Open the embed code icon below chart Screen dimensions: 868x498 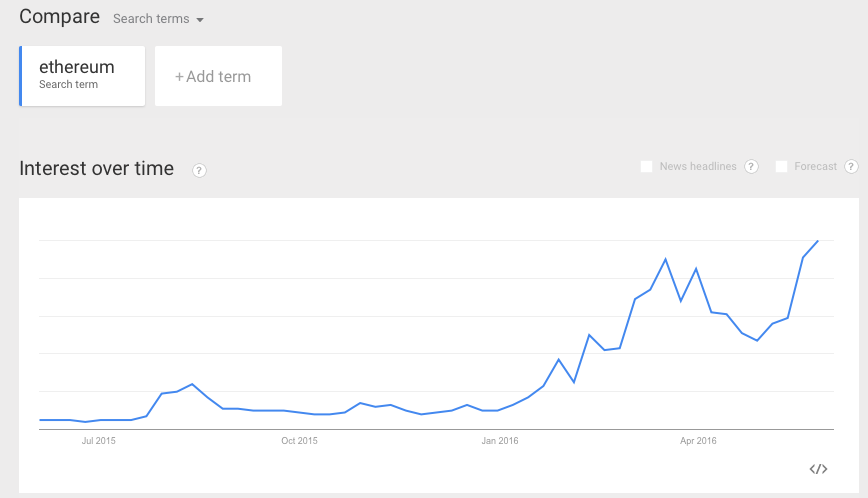[x=818, y=469]
